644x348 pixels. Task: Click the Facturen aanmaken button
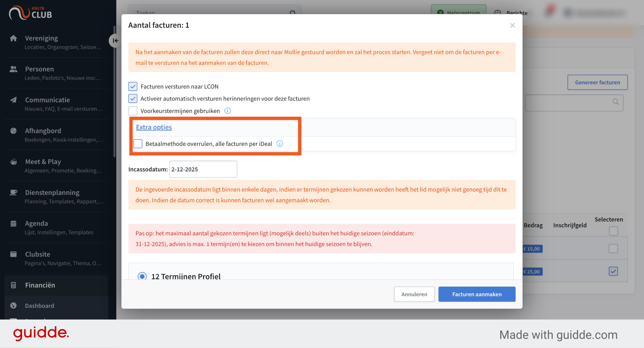pos(477,294)
